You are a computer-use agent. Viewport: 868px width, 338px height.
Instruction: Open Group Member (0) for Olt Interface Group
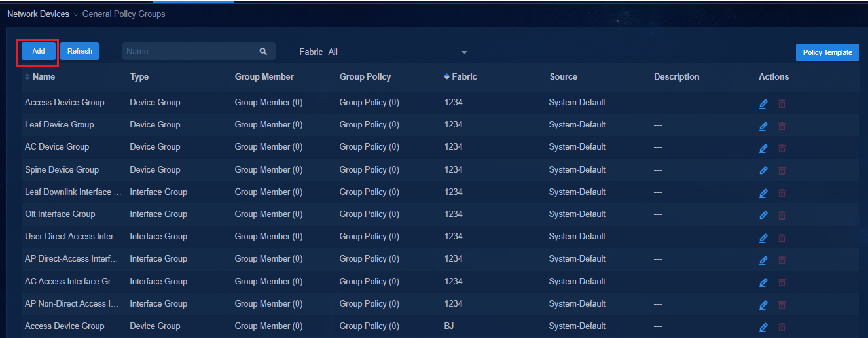268,214
